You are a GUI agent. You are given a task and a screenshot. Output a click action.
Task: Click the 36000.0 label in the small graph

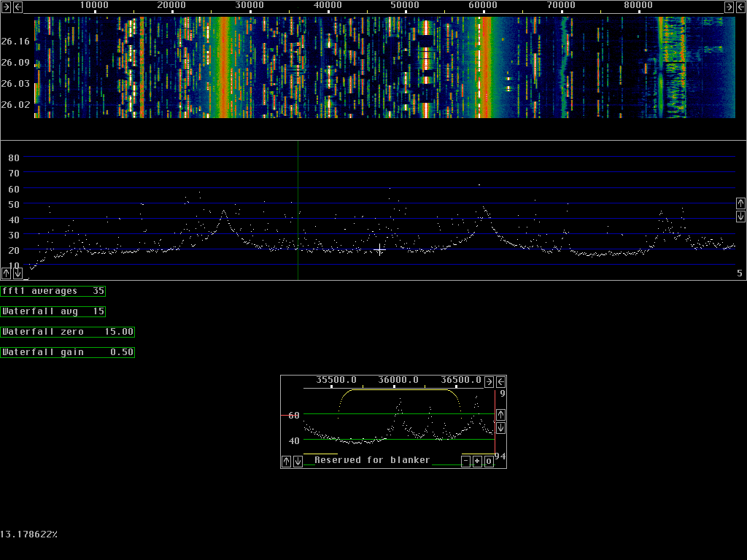pyautogui.click(x=398, y=379)
